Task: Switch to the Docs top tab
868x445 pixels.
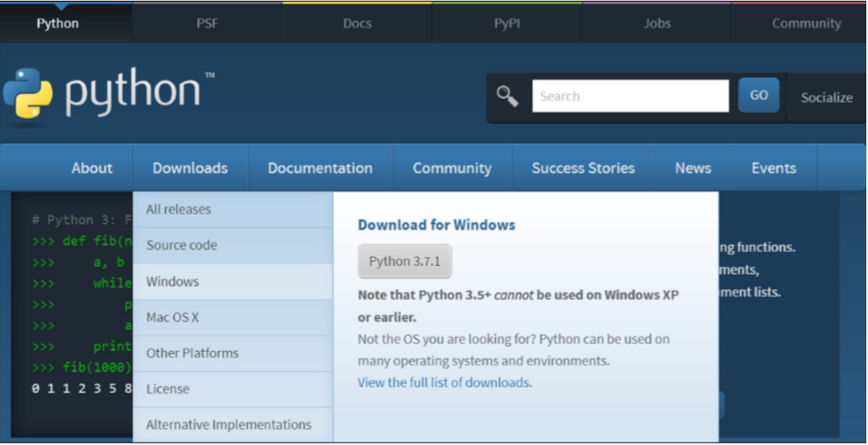Action: point(357,23)
